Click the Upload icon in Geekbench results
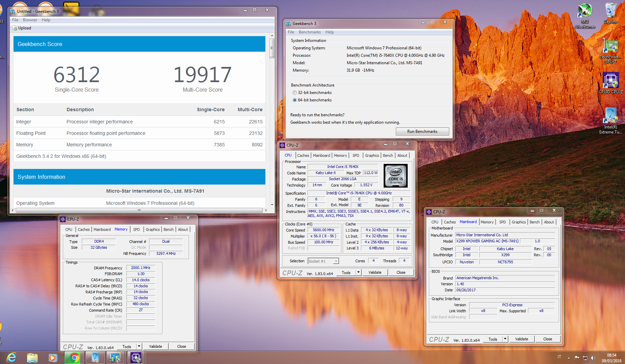 point(15,28)
